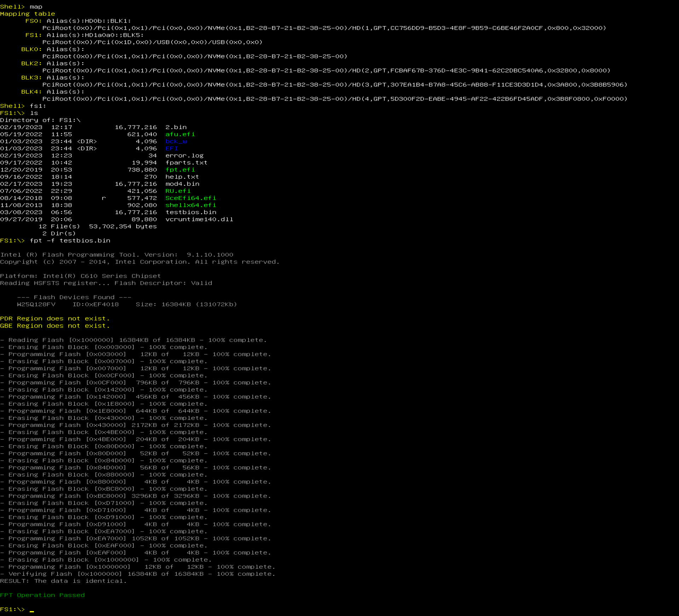
Task: Click testbios.bin in directory listing
Action: coord(191,212)
